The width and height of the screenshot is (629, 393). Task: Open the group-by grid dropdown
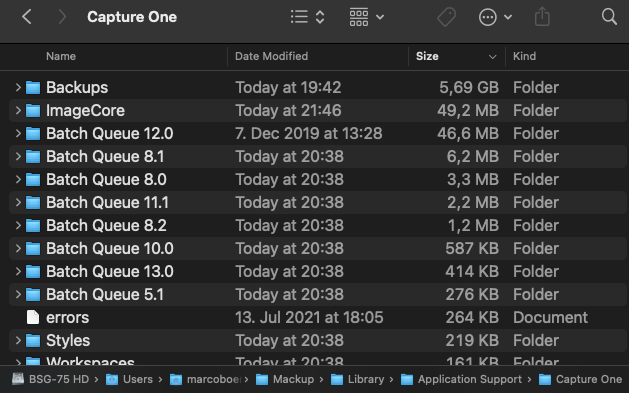click(366, 17)
